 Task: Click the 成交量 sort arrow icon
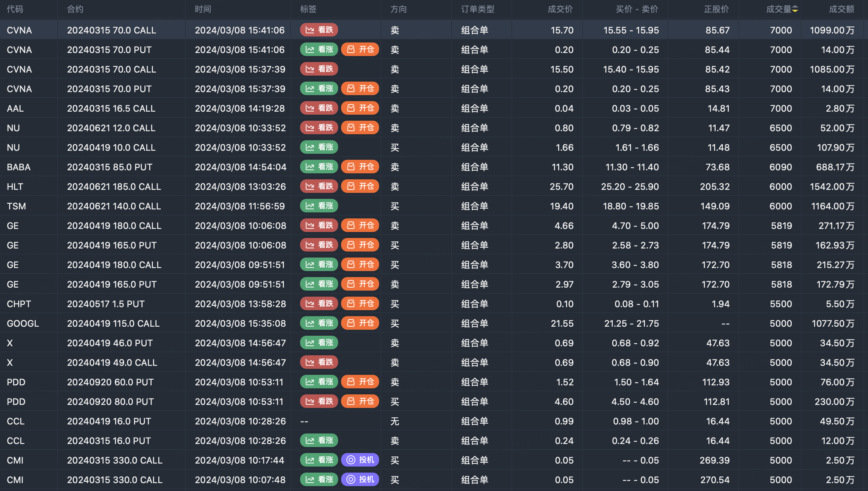795,9
